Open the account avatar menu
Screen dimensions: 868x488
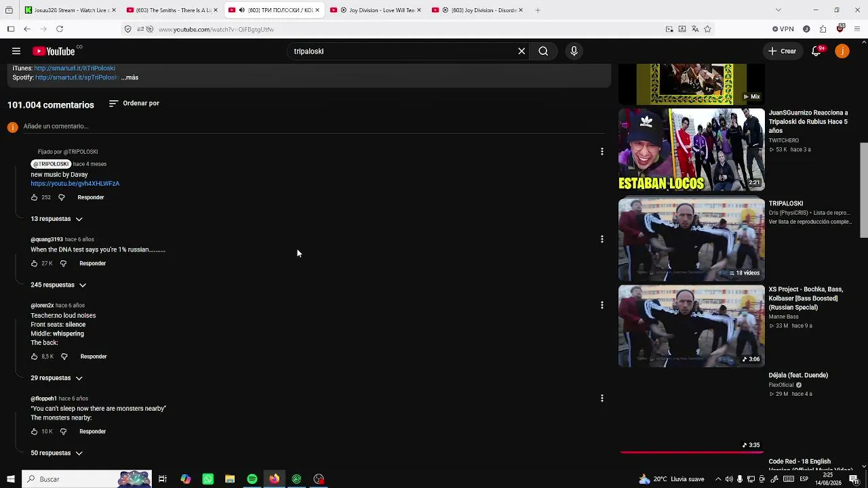point(842,51)
